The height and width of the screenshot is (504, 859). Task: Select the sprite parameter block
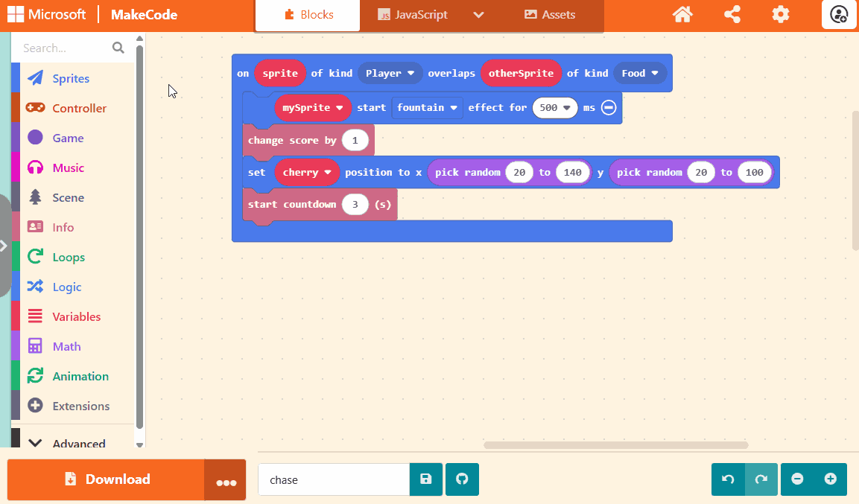pyautogui.click(x=280, y=73)
